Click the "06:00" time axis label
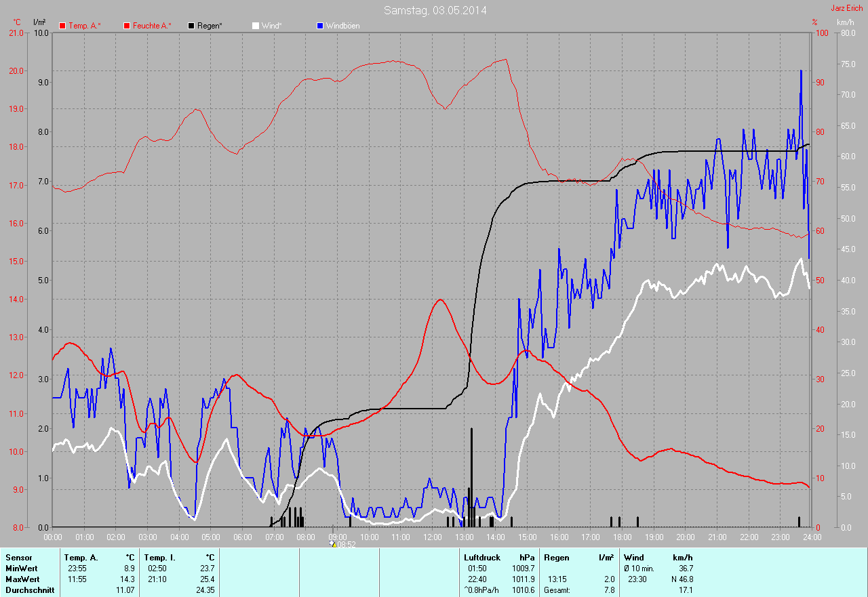868x597 pixels. [x=242, y=537]
